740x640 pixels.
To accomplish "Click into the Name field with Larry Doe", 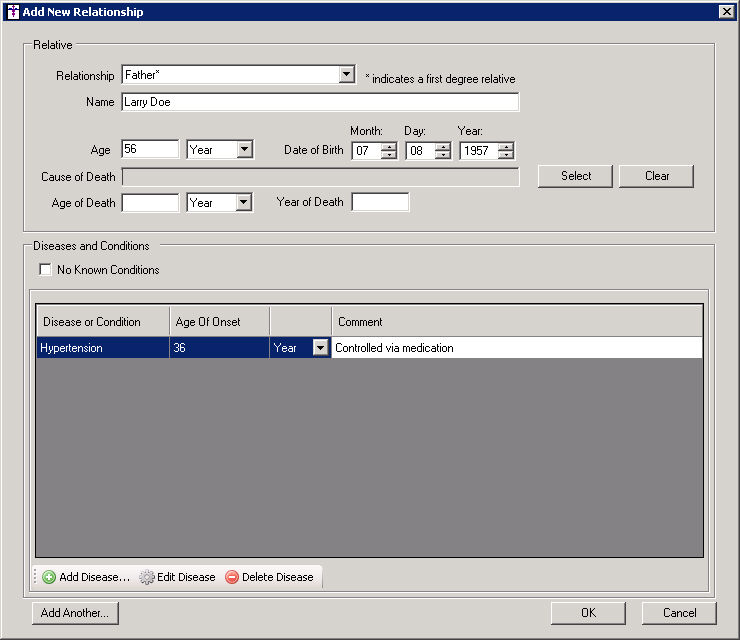I will click(320, 102).
